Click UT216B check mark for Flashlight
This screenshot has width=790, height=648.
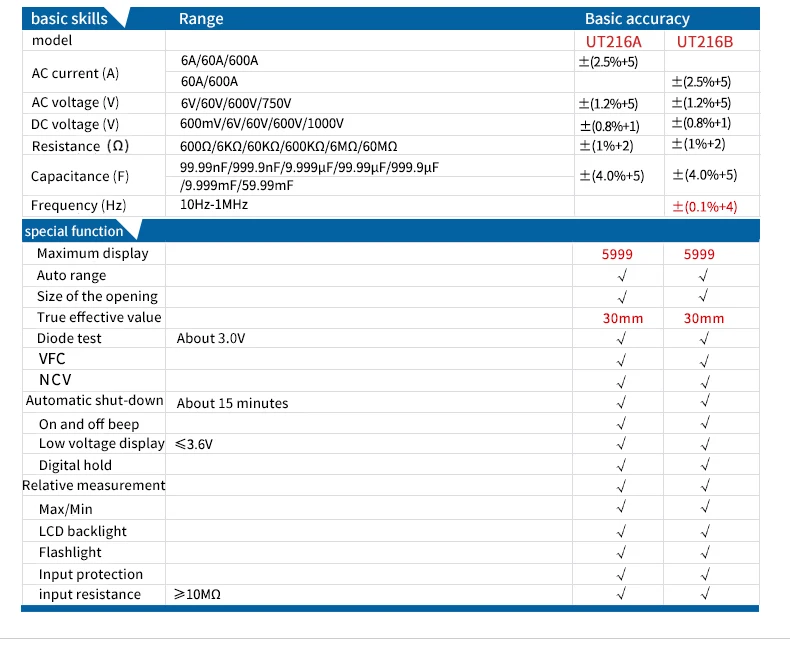(705, 553)
